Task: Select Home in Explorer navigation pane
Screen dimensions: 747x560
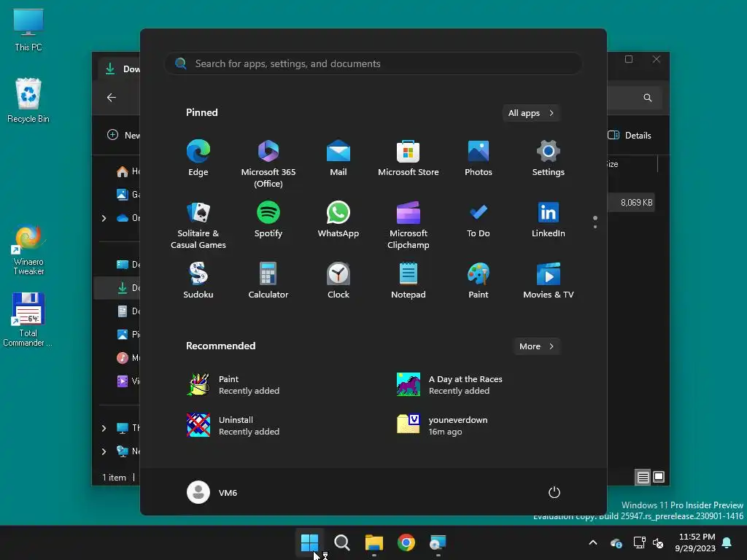Action: pyautogui.click(x=128, y=171)
